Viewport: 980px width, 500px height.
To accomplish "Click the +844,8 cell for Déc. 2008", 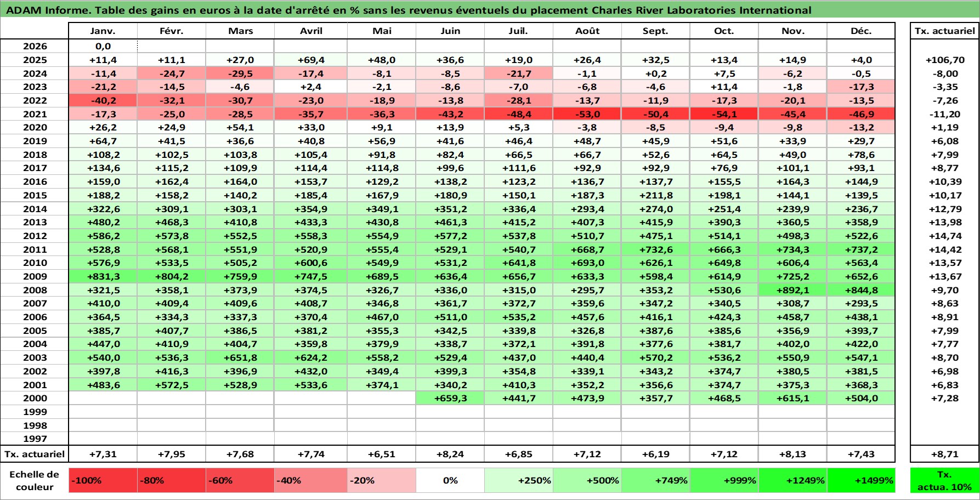I will (x=861, y=290).
